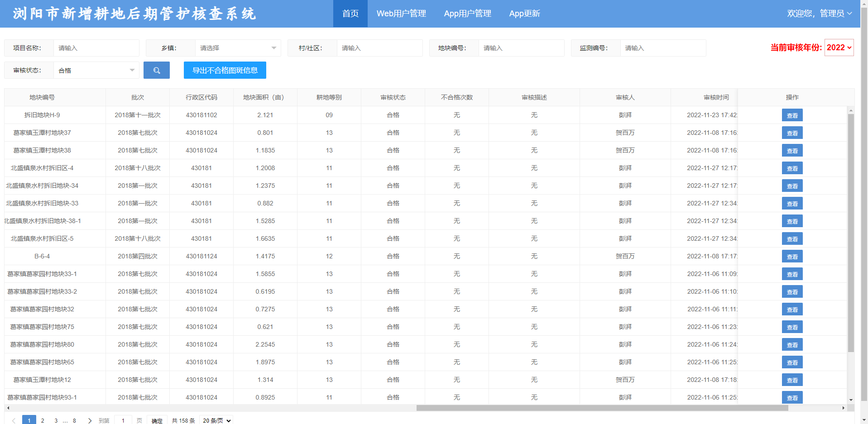Click the table's vertical scrollbar thumb

click(x=851, y=233)
